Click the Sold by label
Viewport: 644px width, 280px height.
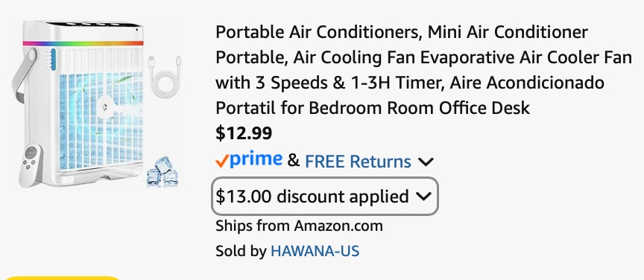click(x=241, y=251)
